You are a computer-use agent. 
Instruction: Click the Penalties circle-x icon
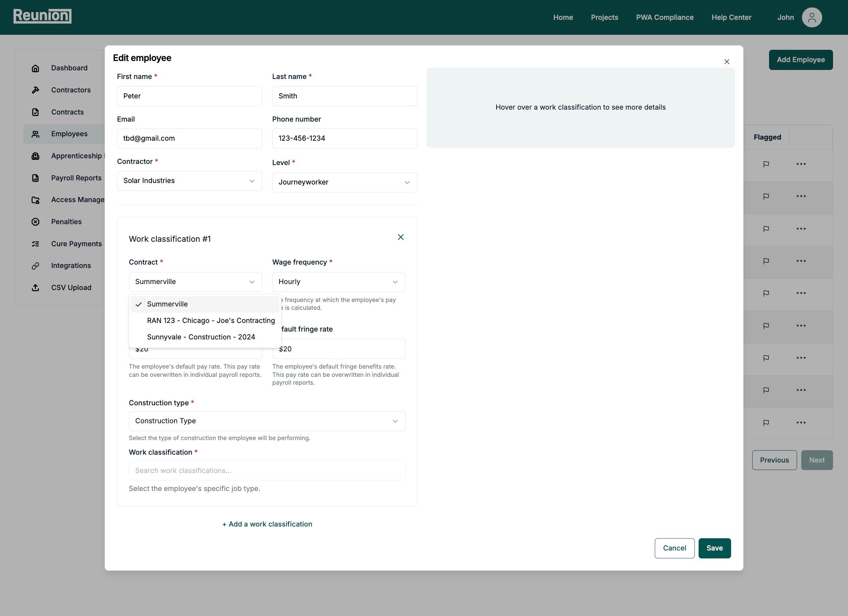[x=36, y=222]
